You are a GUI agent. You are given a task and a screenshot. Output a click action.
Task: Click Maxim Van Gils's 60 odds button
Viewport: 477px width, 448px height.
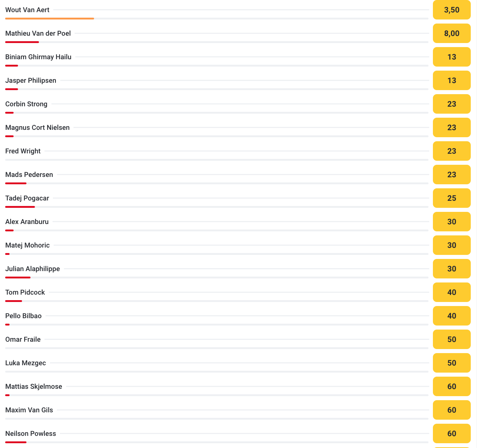(x=452, y=410)
